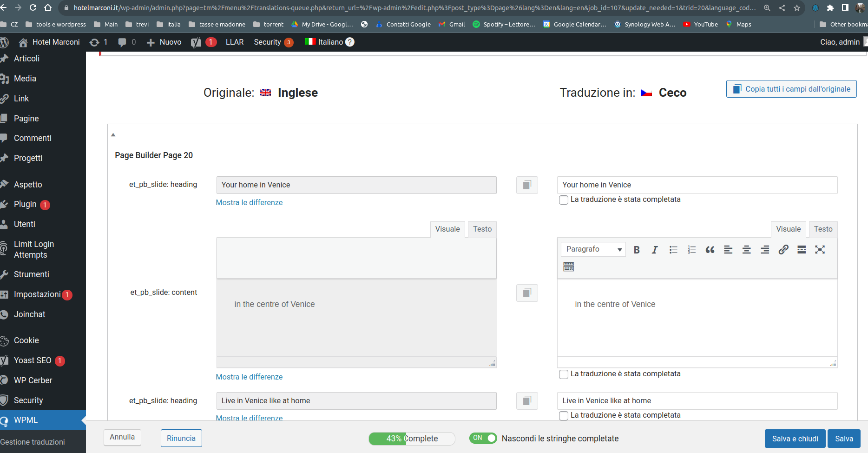Share this page from the address bar
Viewport: 868px width, 453px height.
click(782, 8)
